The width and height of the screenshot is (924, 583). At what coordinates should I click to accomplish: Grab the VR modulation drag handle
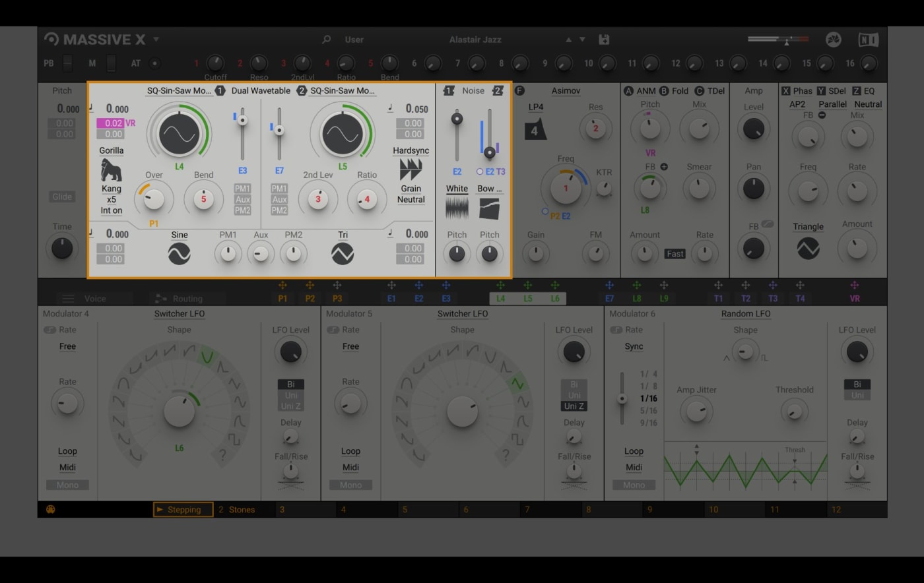click(x=855, y=286)
